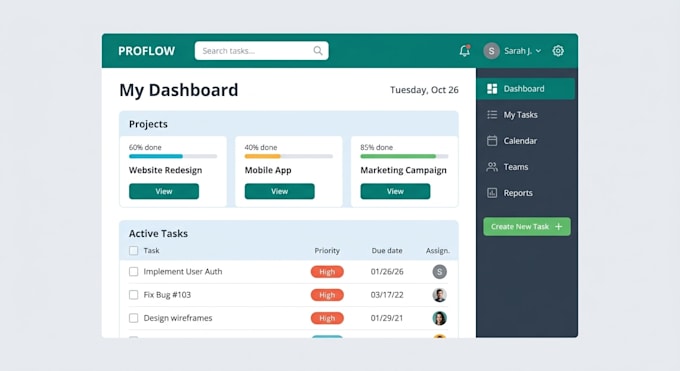Viewport: 680px width, 371px height.
Task: Click the 60% done label
Action: [145, 148]
